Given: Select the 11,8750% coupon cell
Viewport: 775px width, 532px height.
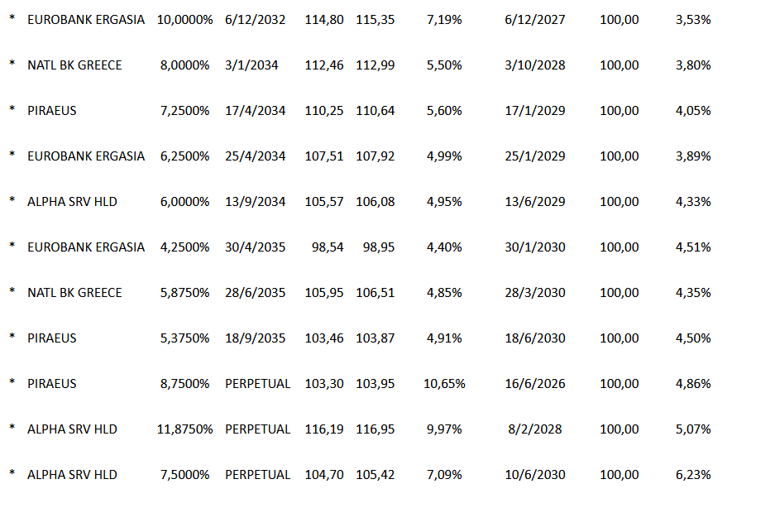Looking at the screenshot, I should [183, 429].
